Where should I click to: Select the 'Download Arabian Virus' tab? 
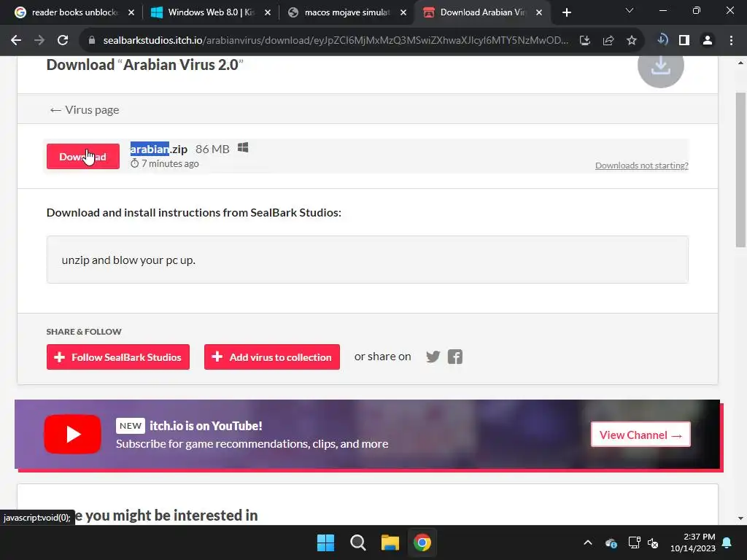483,12
